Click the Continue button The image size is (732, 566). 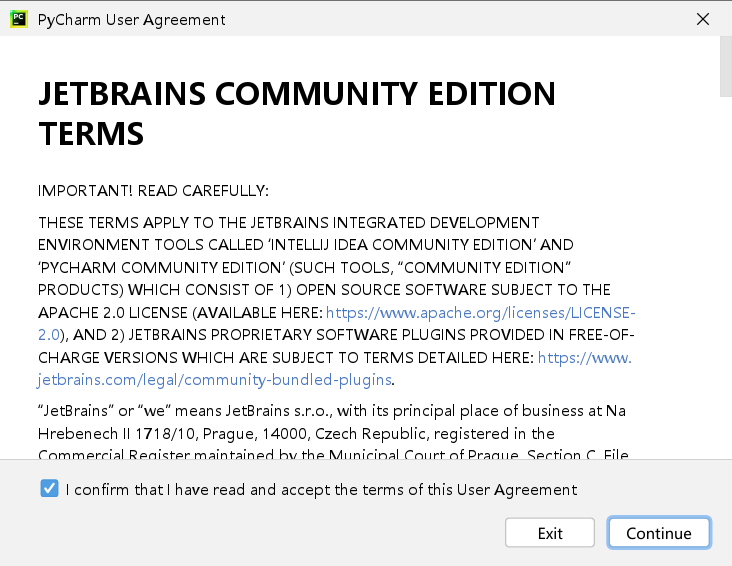(x=659, y=533)
